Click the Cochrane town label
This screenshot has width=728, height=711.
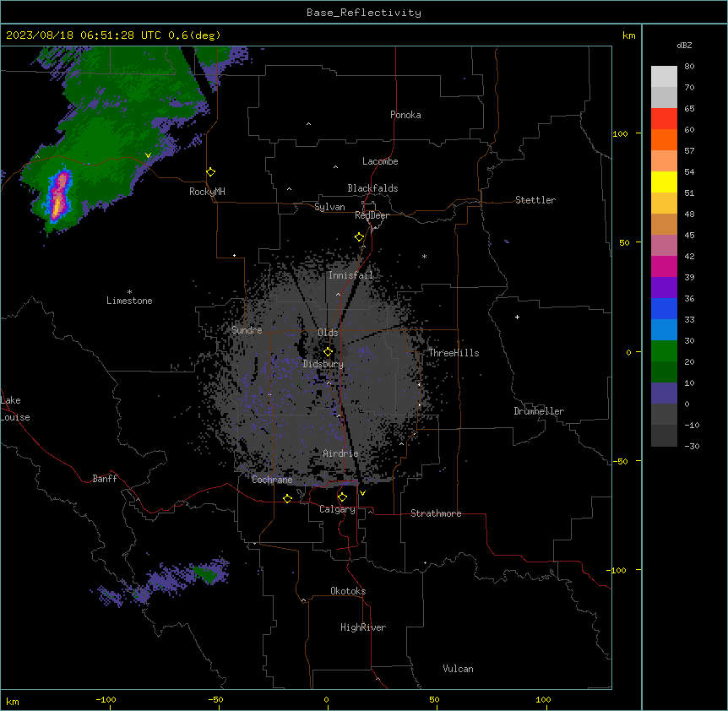click(x=272, y=480)
